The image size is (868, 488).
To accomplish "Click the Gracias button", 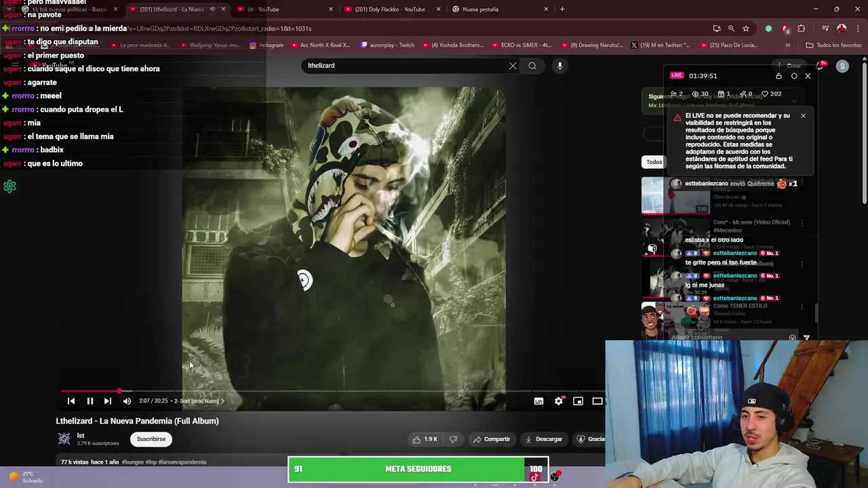I will click(590, 439).
